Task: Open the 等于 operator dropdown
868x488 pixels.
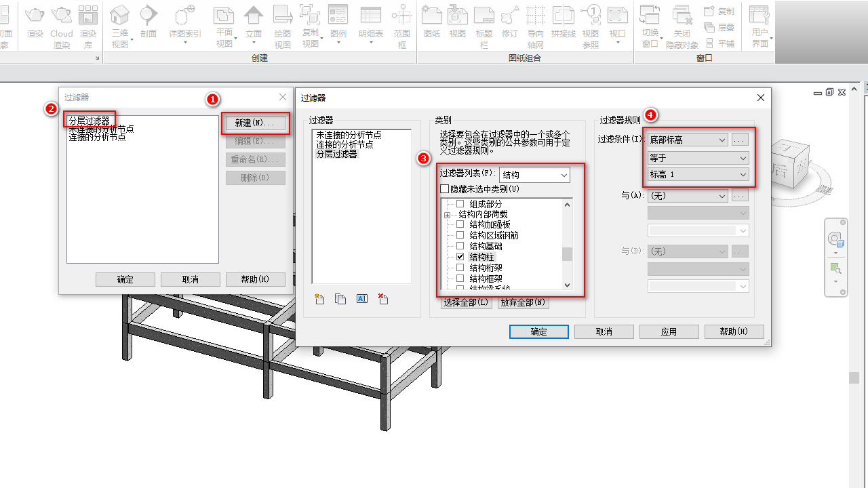Action: tap(698, 158)
